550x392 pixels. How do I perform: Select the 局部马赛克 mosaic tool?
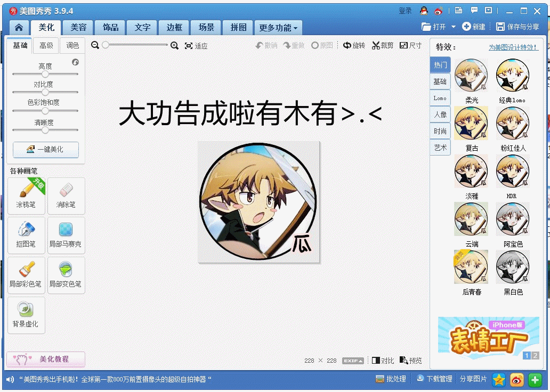tap(66, 235)
